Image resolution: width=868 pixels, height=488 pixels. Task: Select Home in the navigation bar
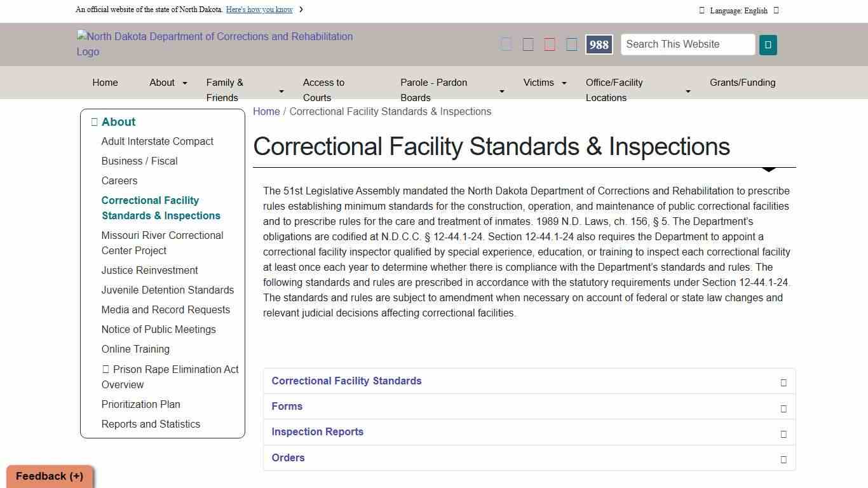point(105,83)
